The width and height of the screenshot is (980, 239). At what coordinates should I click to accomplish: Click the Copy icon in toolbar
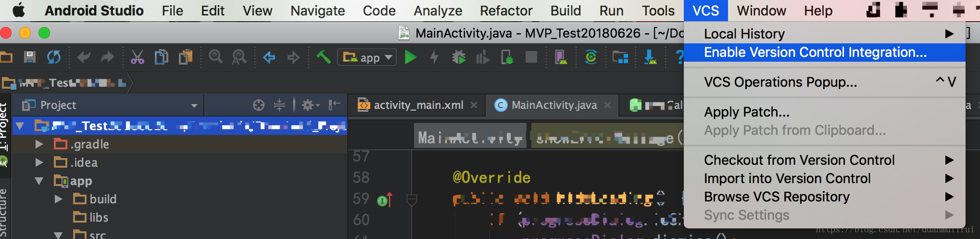[162, 57]
